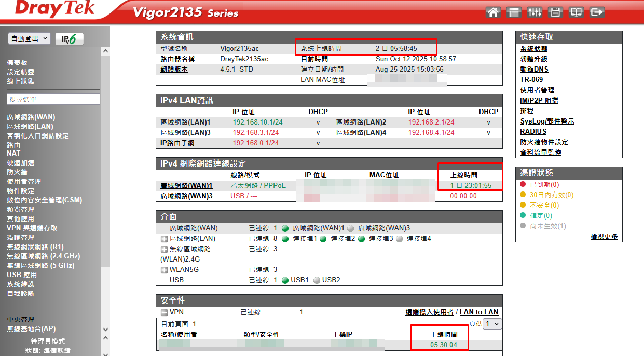Expand the 區域網路(LAN) interface row
The width and height of the screenshot is (644, 356).
coord(165,239)
